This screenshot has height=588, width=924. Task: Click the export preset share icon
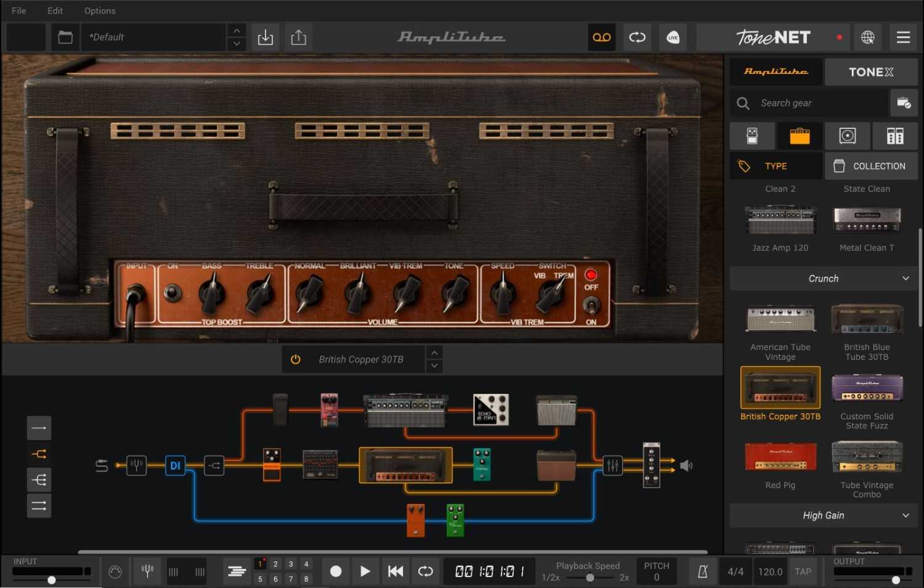299,38
